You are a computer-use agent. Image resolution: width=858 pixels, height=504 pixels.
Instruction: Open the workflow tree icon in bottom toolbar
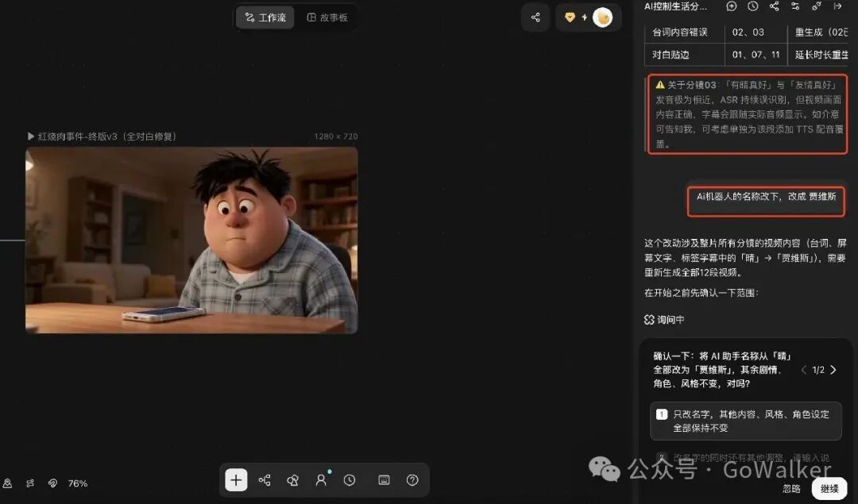265,480
